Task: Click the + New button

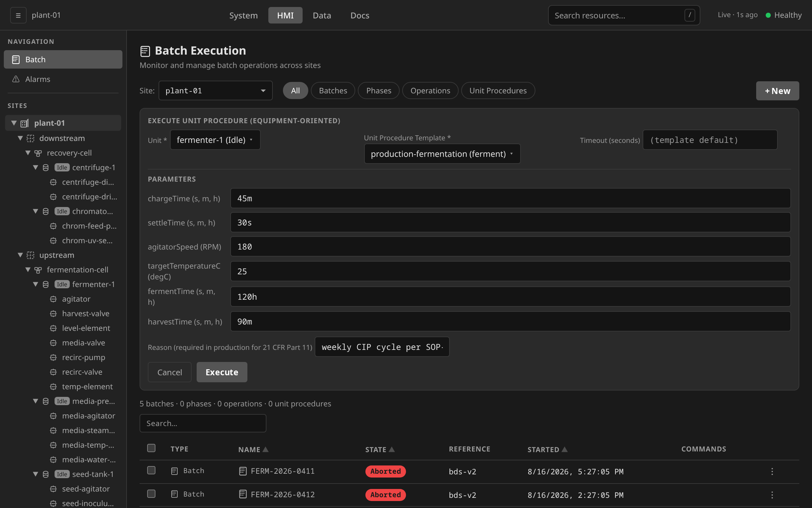Action: tap(777, 91)
